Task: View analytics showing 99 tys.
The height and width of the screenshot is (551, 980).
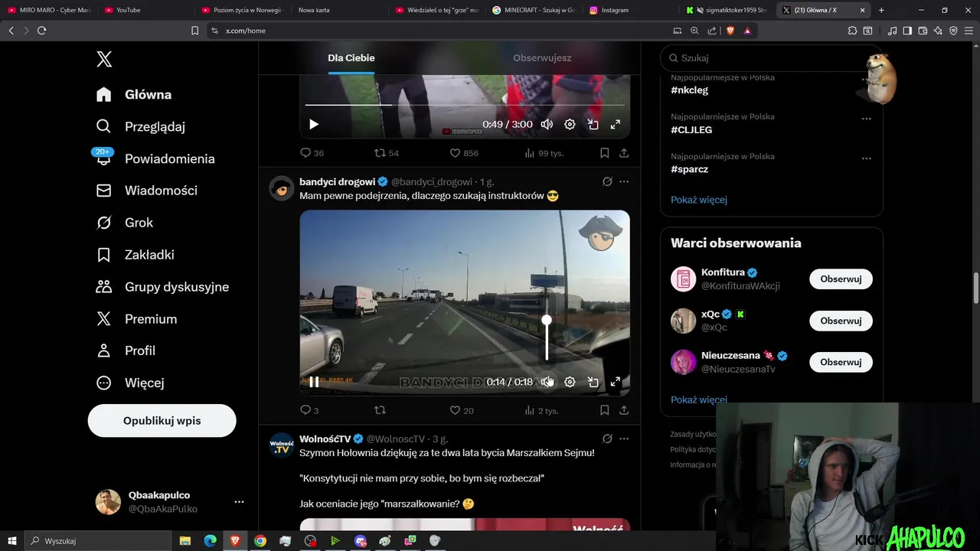Action: 544,153
